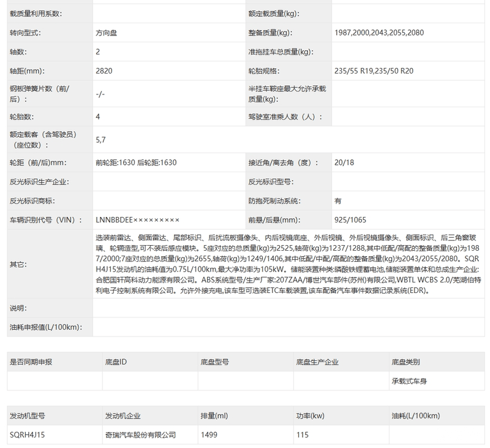Click the wheelbase value 2820

click(x=104, y=71)
